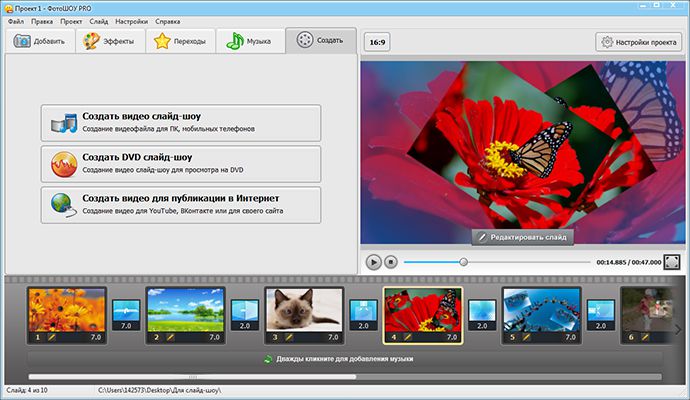Stop the slideshow preview playback
690x400 pixels.
(x=390, y=262)
